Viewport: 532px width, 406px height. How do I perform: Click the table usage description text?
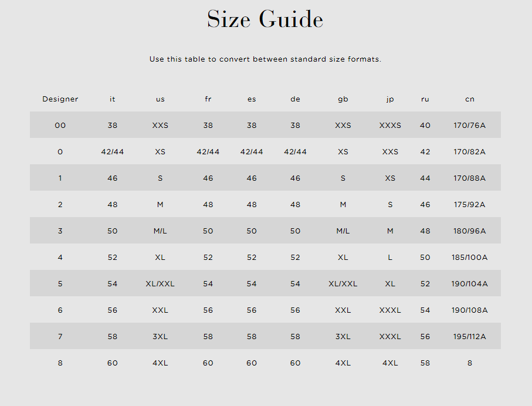point(265,59)
